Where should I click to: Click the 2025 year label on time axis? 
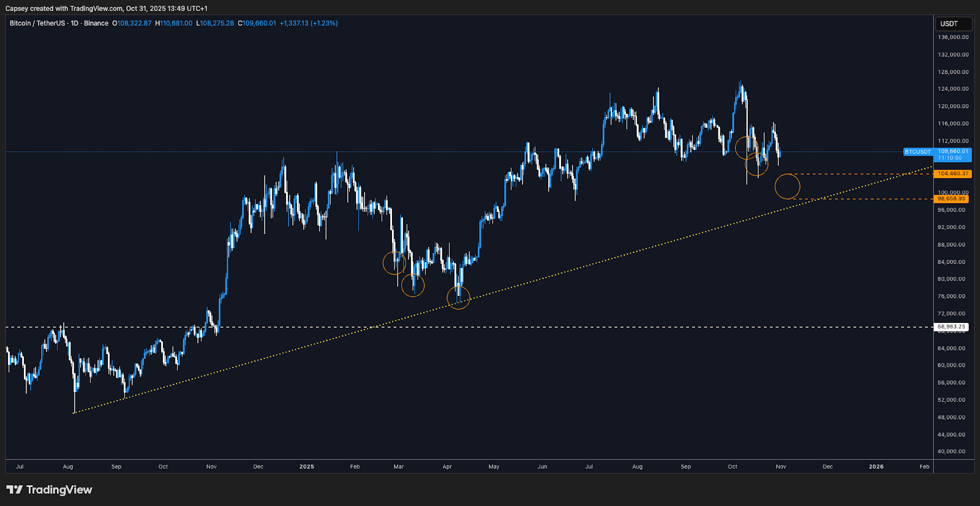point(307,467)
